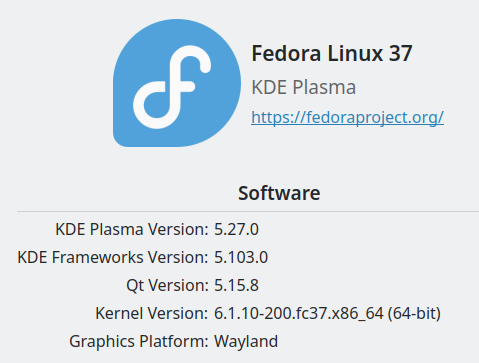Select the Qt Version label

(x=167, y=285)
